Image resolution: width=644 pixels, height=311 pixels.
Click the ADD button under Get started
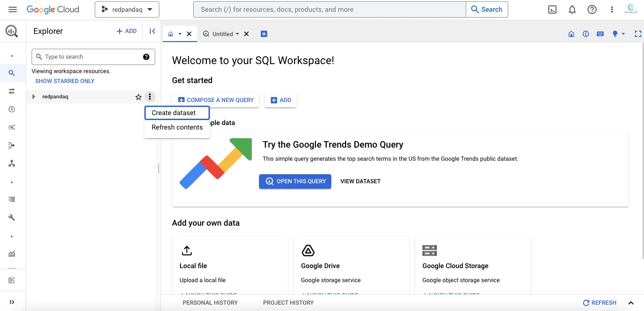pyautogui.click(x=281, y=100)
